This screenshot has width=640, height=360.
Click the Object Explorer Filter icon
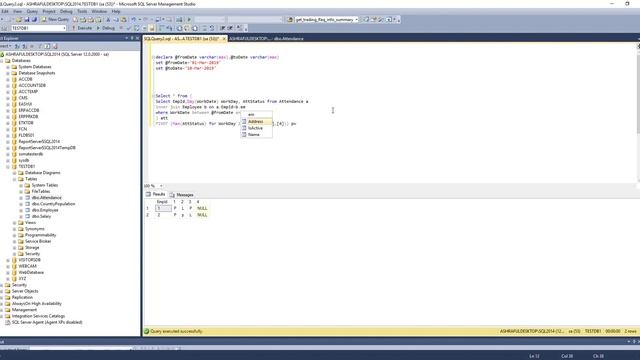(40, 46)
